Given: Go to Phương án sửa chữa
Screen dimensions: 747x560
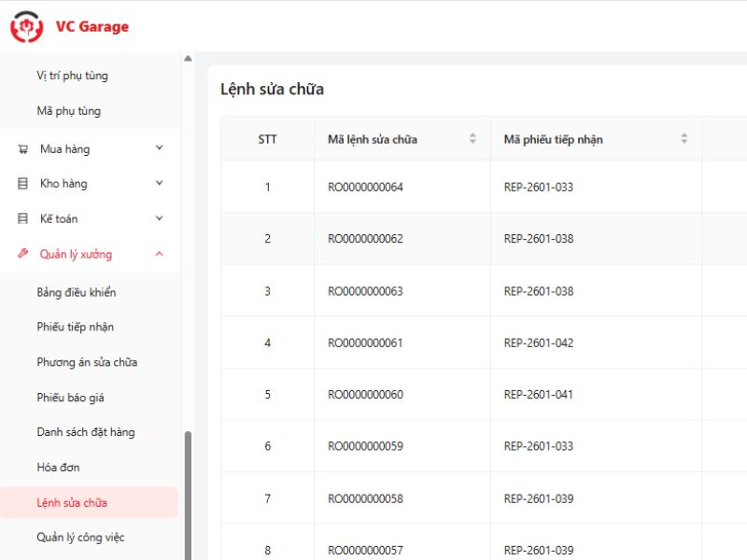Looking at the screenshot, I should point(87,362).
